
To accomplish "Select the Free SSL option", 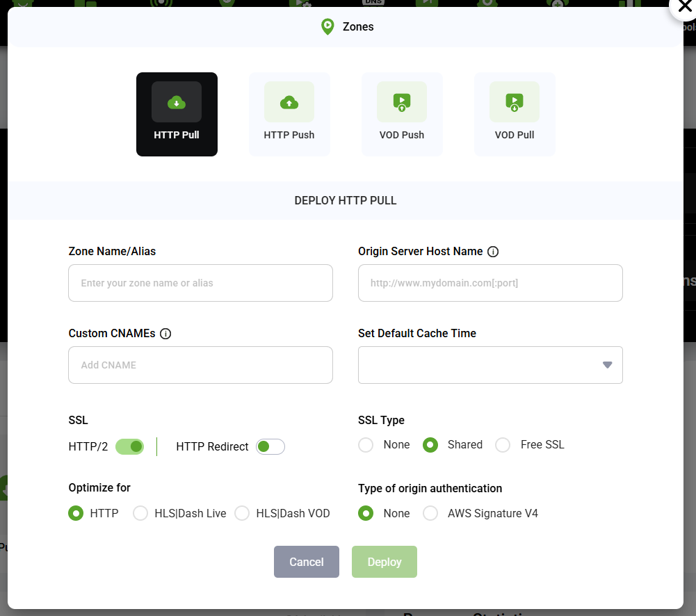I will pyautogui.click(x=502, y=444).
